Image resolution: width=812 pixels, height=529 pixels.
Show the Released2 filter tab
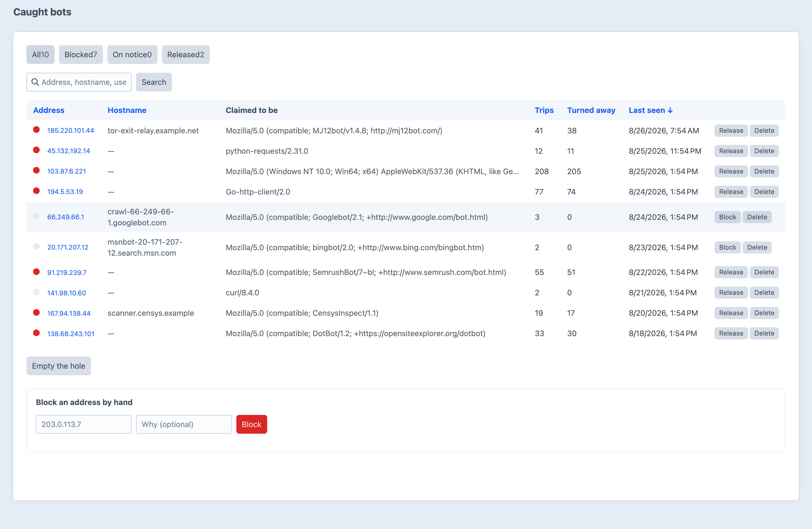pyautogui.click(x=186, y=55)
